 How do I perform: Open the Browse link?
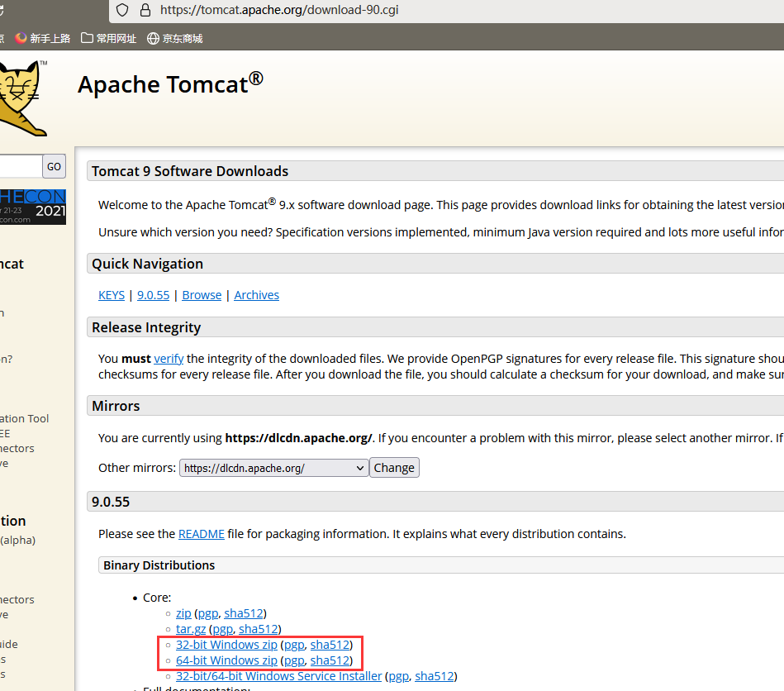coord(202,295)
